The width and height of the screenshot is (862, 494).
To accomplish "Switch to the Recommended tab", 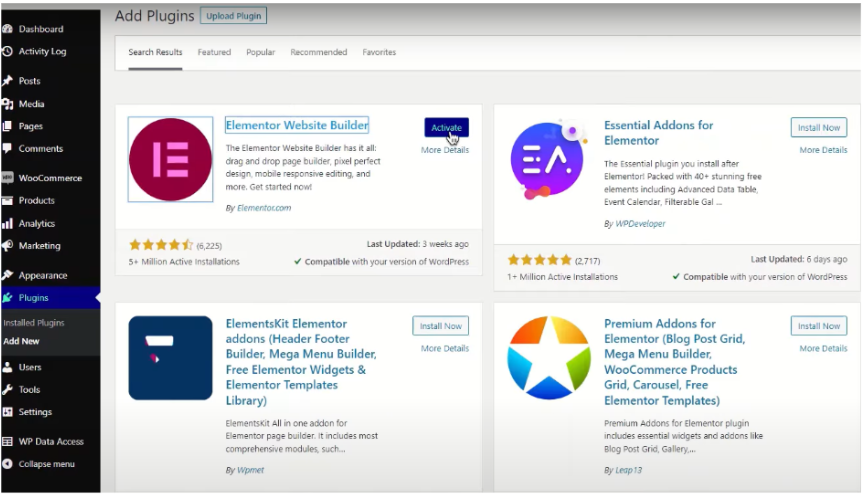I will [319, 52].
